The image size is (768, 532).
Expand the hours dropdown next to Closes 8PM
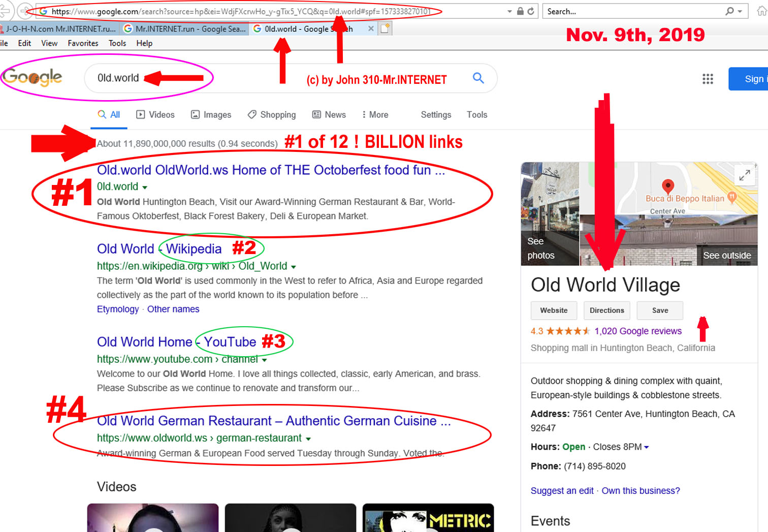click(x=647, y=447)
